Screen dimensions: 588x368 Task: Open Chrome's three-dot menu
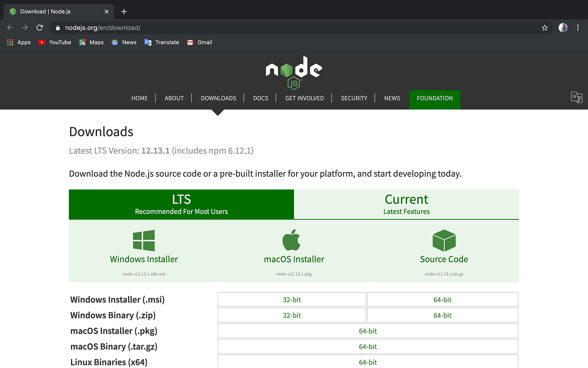pos(578,27)
